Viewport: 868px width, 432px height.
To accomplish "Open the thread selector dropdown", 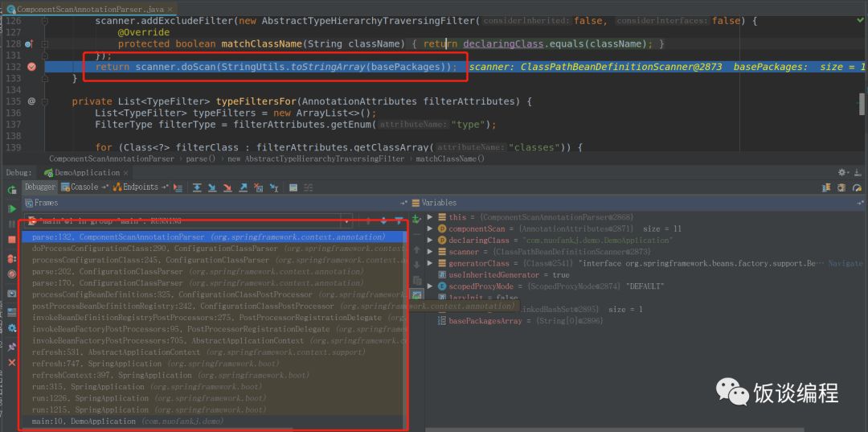I will pos(346,221).
